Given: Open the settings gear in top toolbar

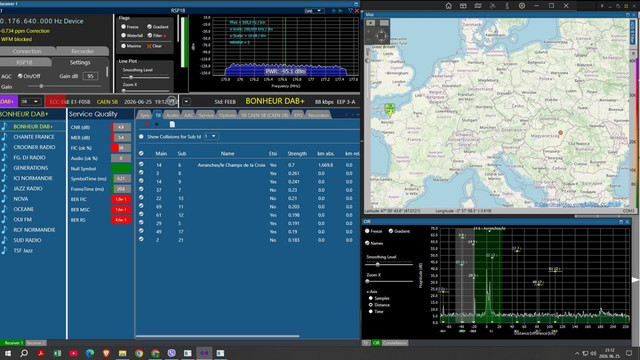Looking at the screenshot, I should coord(522,6).
